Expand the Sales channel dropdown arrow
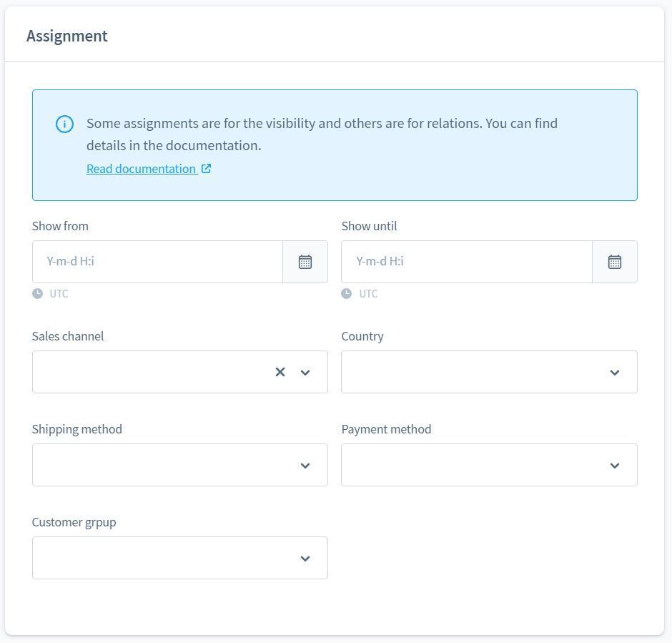672x643 pixels. tap(305, 372)
